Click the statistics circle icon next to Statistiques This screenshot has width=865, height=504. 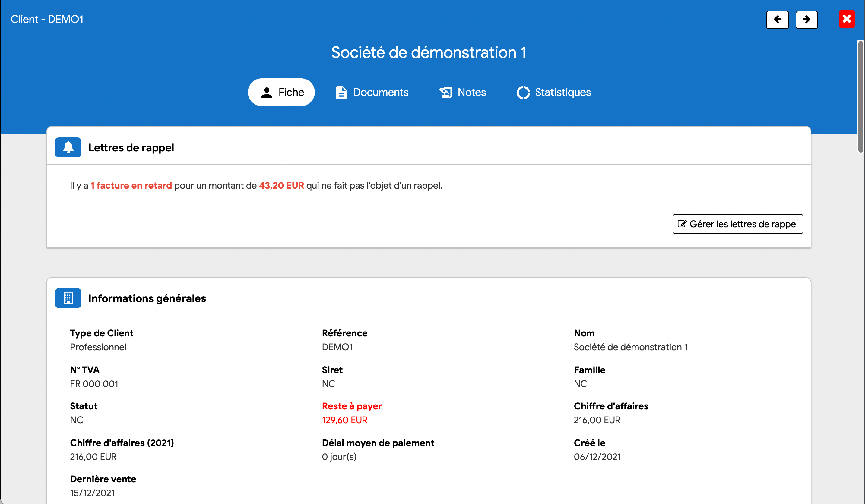pyautogui.click(x=522, y=93)
